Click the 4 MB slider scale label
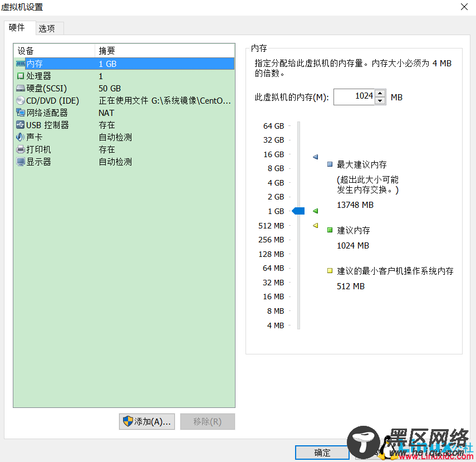This screenshot has width=476, height=462. pos(276,325)
